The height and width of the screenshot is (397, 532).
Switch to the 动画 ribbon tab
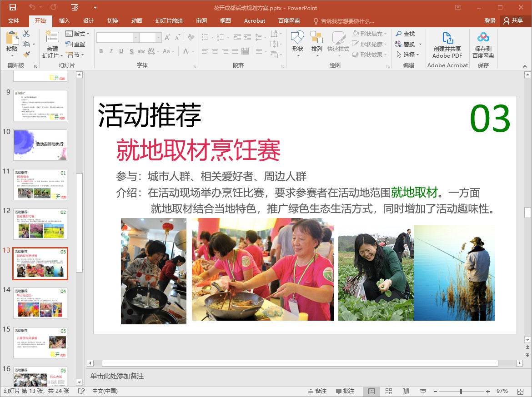click(x=136, y=21)
